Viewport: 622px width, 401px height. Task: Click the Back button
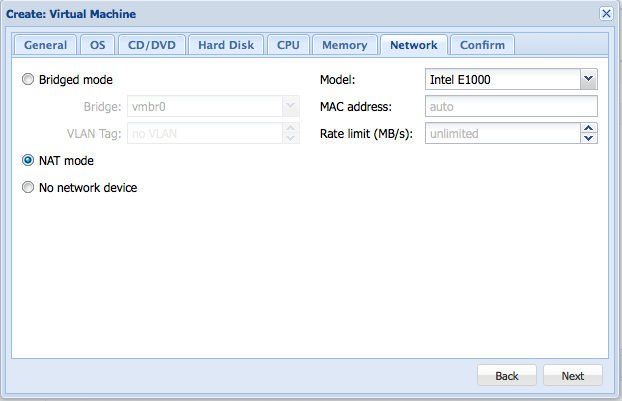(507, 375)
